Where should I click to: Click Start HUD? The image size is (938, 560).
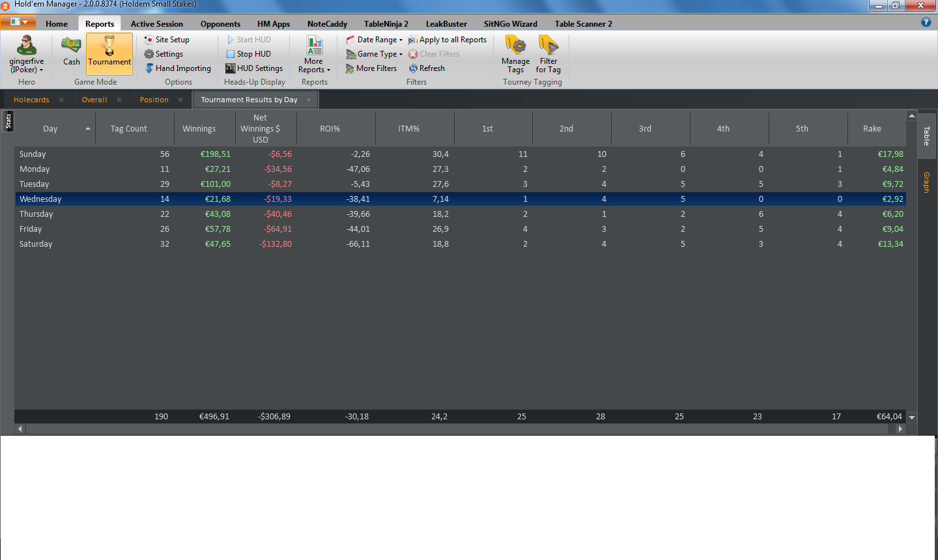pyautogui.click(x=248, y=40)
